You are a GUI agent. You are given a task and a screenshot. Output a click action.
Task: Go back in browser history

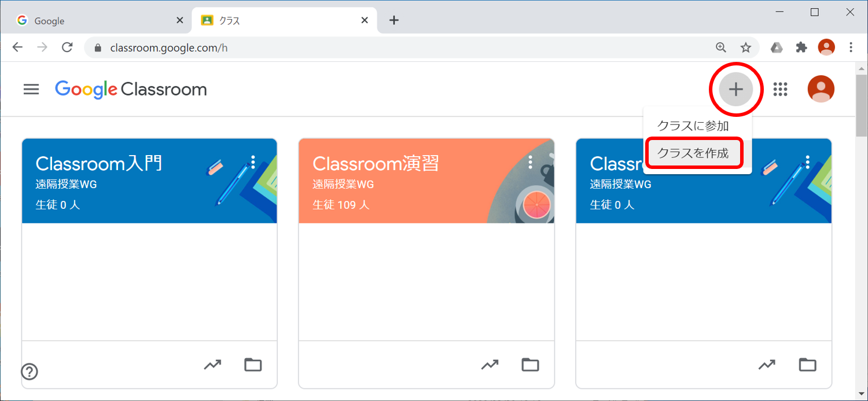coord(18,47)
